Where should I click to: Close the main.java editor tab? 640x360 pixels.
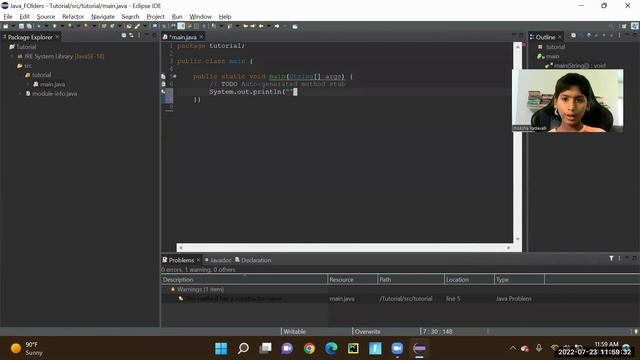201,37
